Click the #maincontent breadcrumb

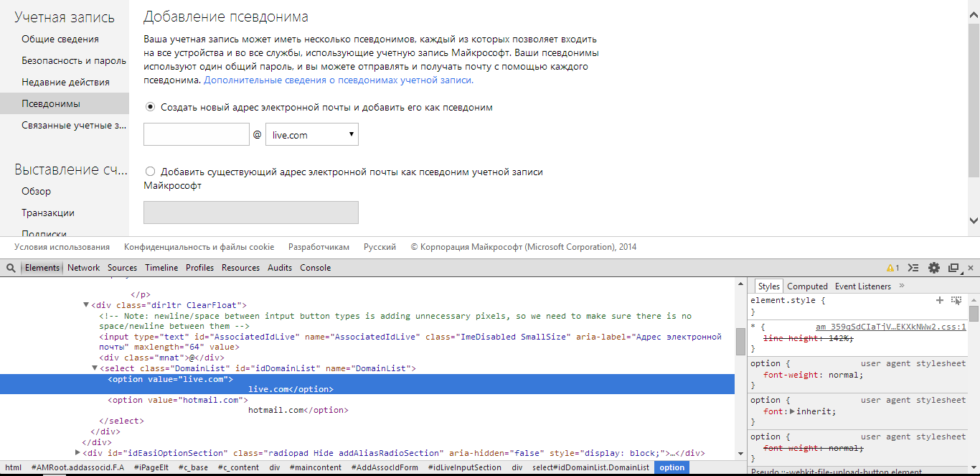[316, 467]
